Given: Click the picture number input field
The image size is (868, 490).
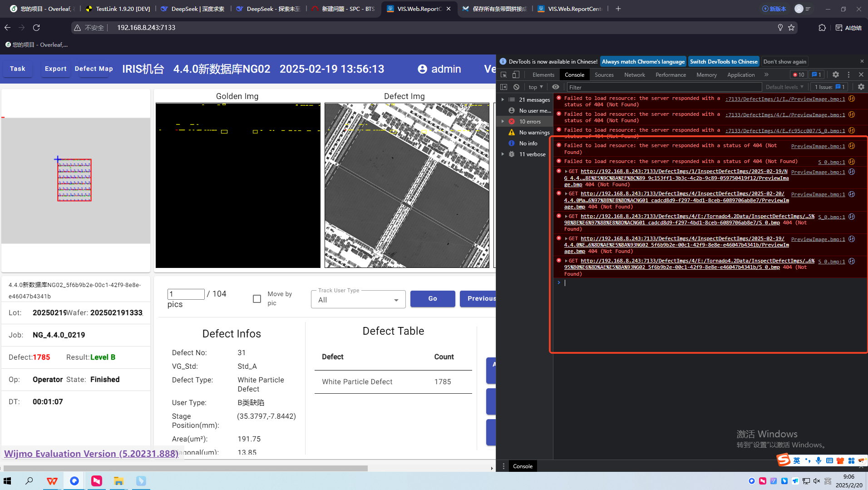Looking at the screenshot, I should [x=186, y=294].
